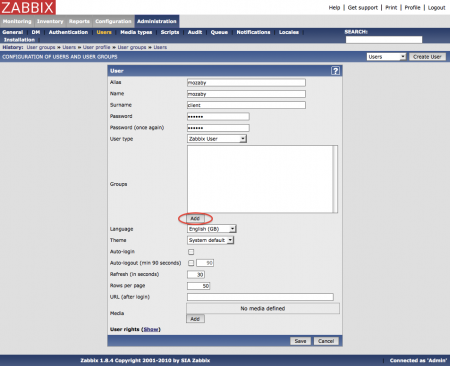Go to the Configuration tab
This screenshot has width=450, height=366.
click(x=113, y=21)
